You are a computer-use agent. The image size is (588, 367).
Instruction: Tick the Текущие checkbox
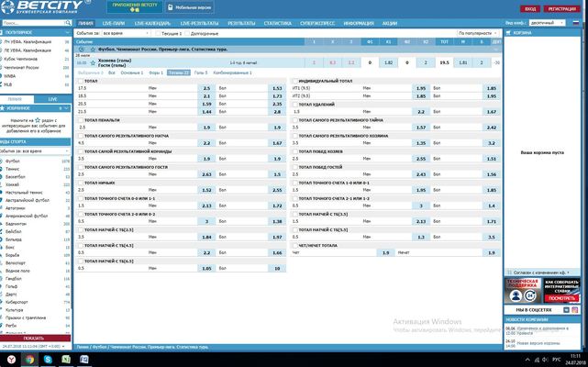158,33
